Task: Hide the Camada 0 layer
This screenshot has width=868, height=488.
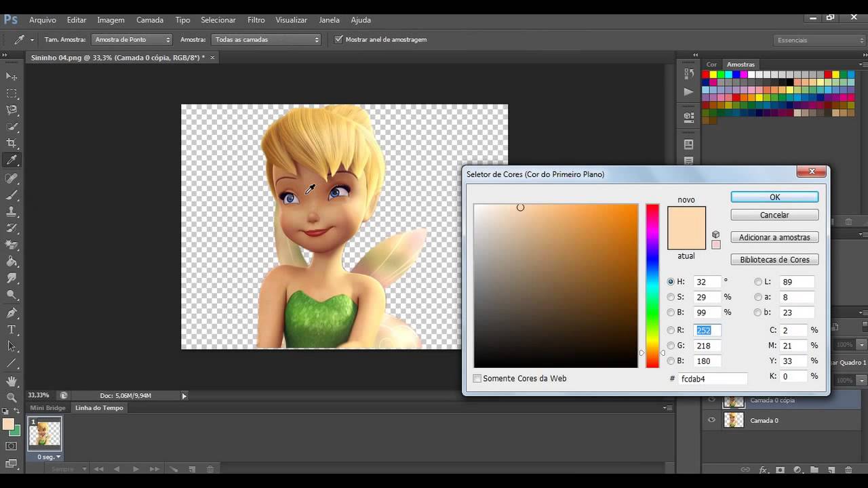Action: point(711,420)
